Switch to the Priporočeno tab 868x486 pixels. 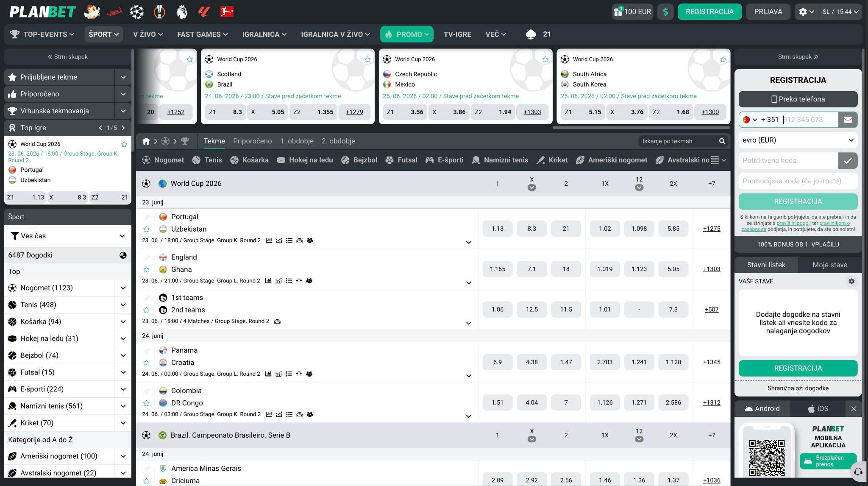[x=252, y=141]
